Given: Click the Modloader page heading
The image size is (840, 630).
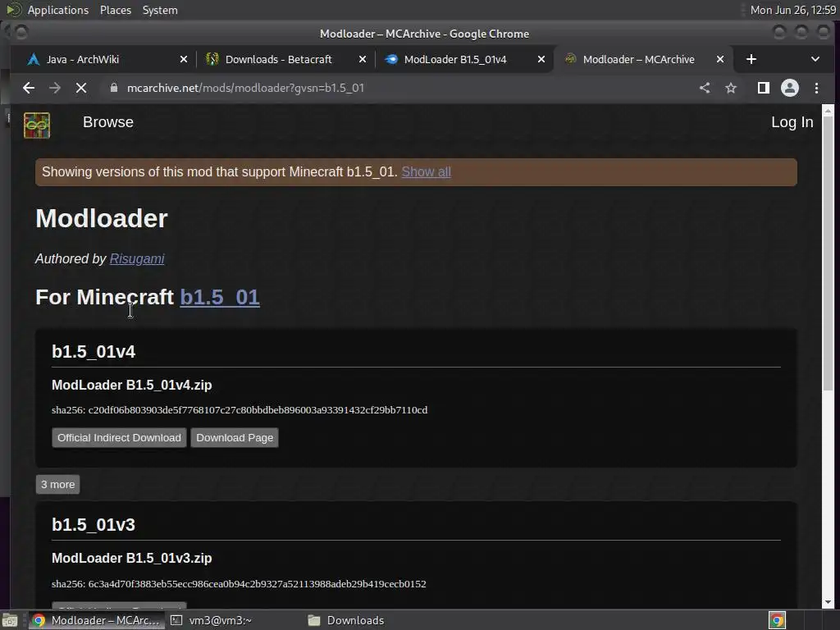Looking at the screenshot, I should click(102, 218).
